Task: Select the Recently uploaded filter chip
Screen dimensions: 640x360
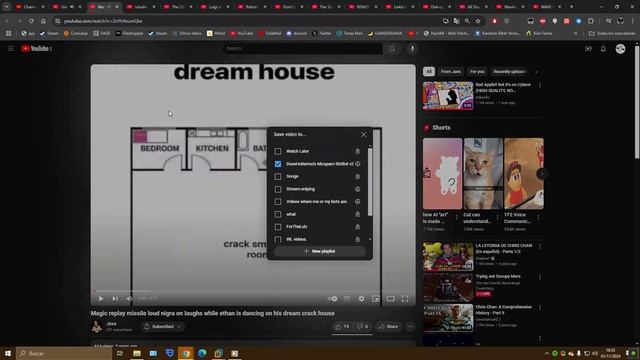Action: (509, 71)
